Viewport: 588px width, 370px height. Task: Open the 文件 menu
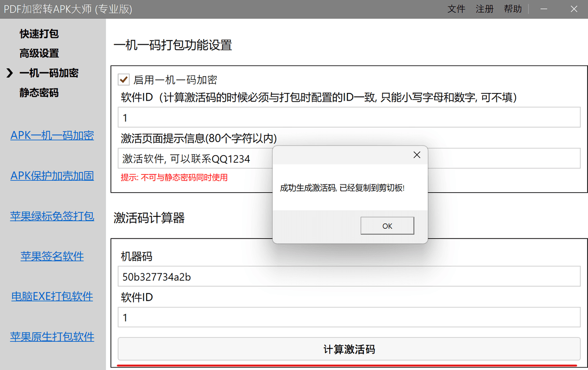456,9
